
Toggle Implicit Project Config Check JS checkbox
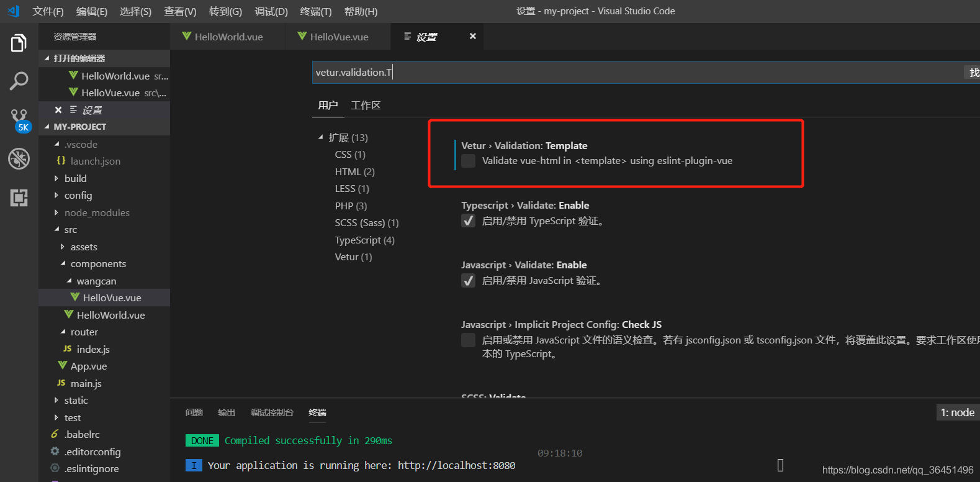pyautogui.click(x=469, y=340)
